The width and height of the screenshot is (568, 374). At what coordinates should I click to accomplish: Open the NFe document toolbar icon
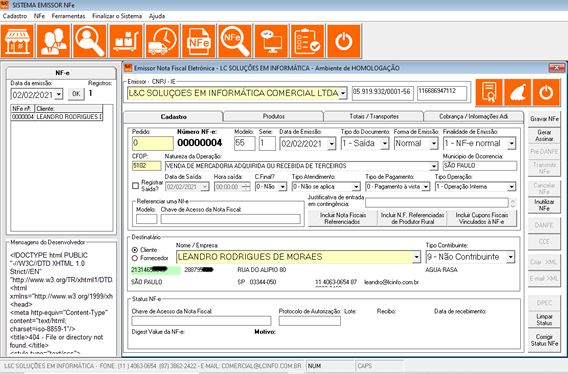[199, 41]
